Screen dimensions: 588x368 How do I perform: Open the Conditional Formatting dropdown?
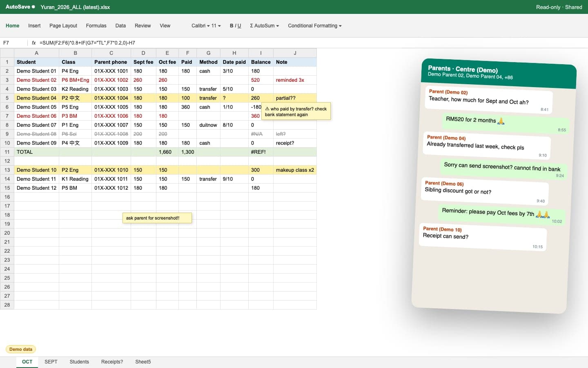click(x=314, y=26)
